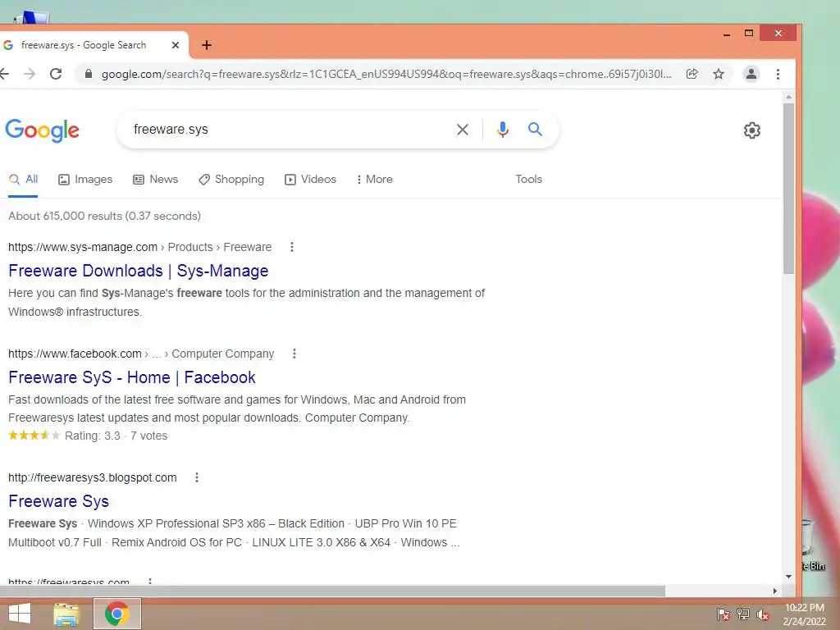Open options dots for facebook.com result

point(294,354)
